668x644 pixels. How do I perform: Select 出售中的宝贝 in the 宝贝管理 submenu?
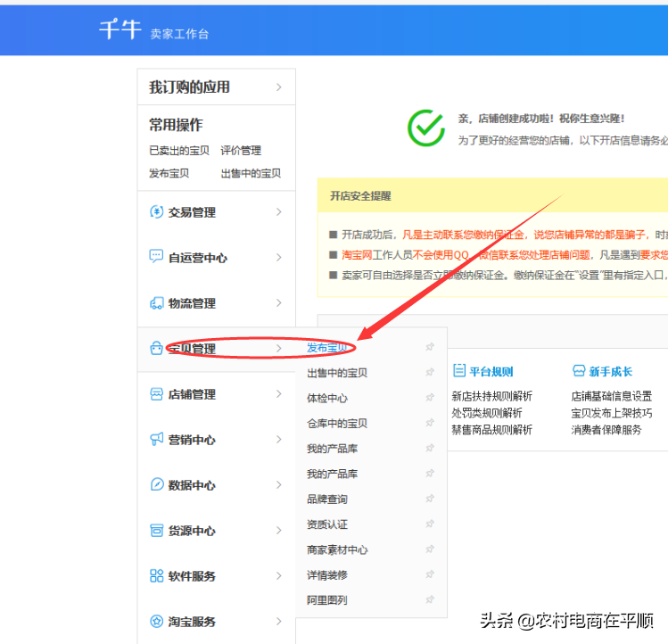tap(337, 373)
